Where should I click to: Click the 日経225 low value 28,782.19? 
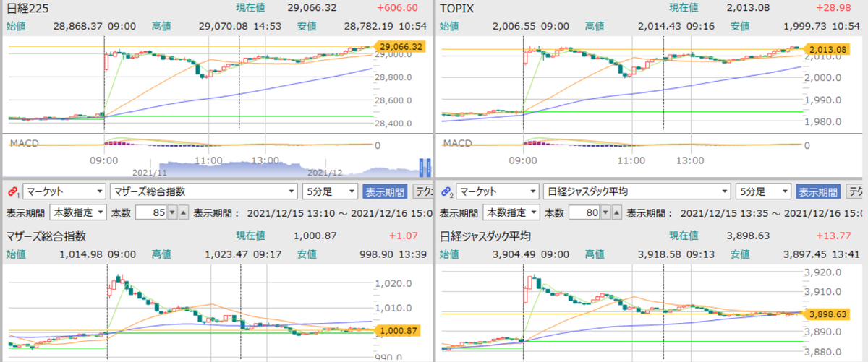[x=370, y=25]
